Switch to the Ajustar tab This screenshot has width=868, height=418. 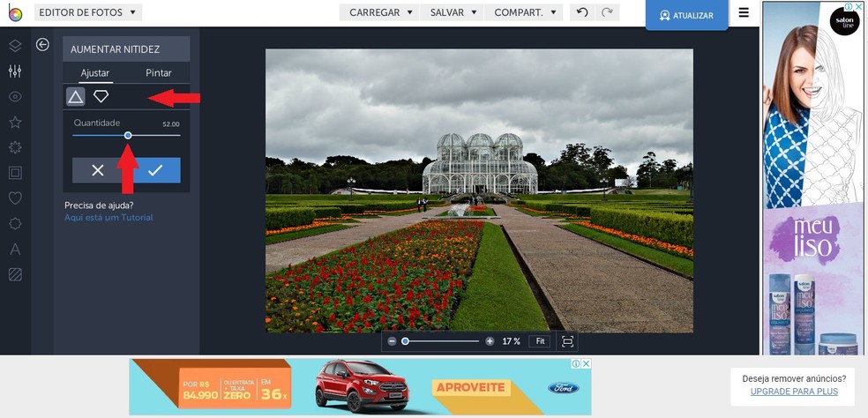(x=95, y=72)
